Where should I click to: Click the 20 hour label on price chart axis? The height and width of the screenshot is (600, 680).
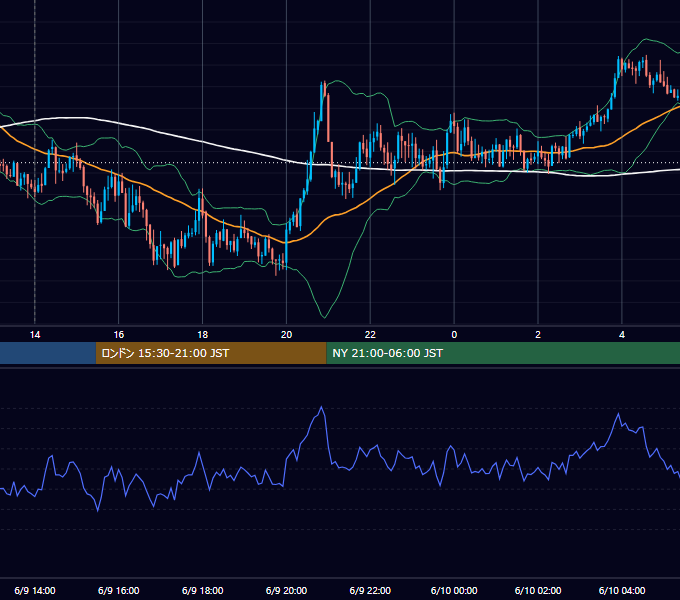click(x=286, y=335)
